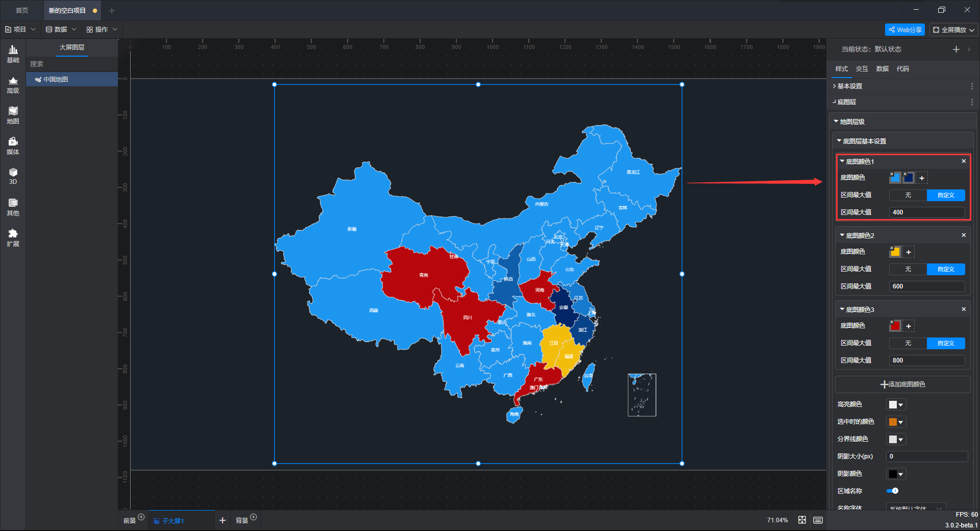Add another color to 底图颜色1
This screenshot has height=531, width=980.
coord(922,178)
